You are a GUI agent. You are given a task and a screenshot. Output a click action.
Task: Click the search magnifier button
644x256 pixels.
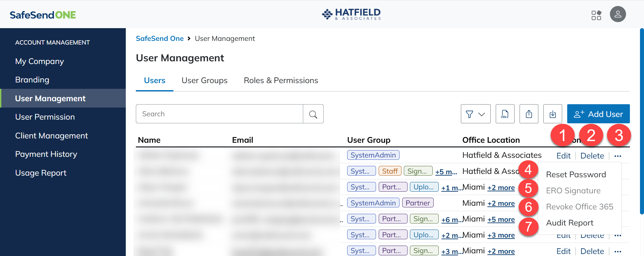pyautogui.click(x=313, y=114)
